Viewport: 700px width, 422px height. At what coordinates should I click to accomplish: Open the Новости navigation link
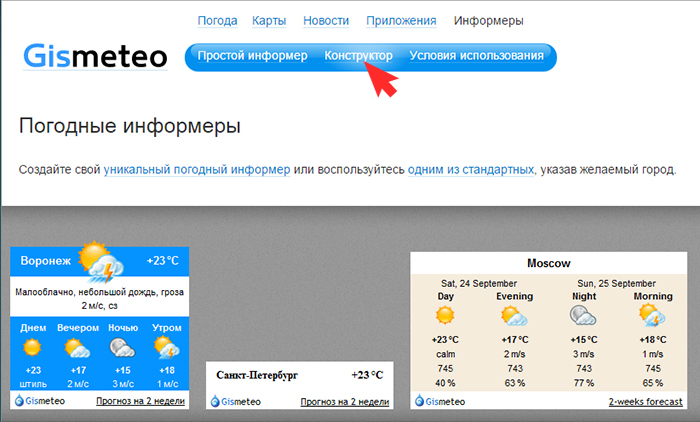(x=326, y=21)
